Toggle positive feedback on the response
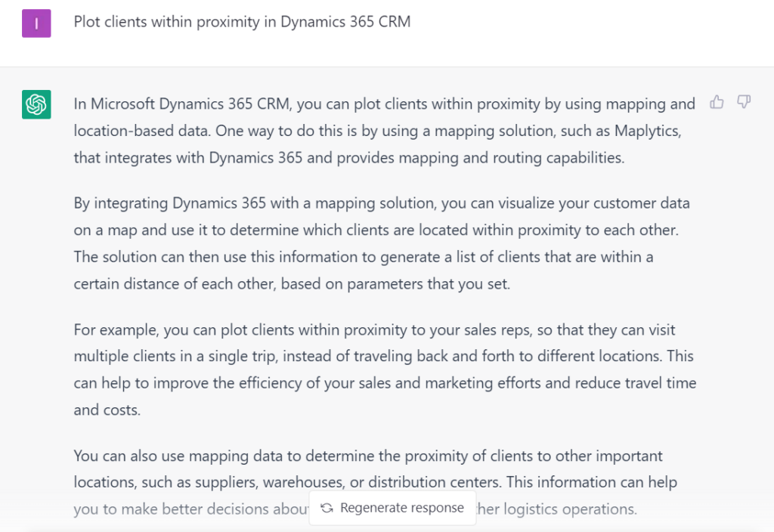 [717, 102]
